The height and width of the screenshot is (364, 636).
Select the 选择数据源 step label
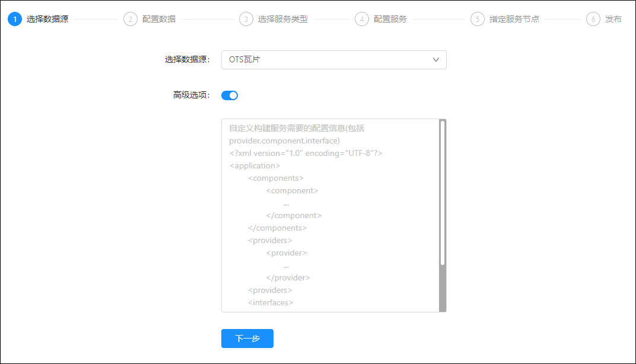pyautogui.click(x=47, y=19)
